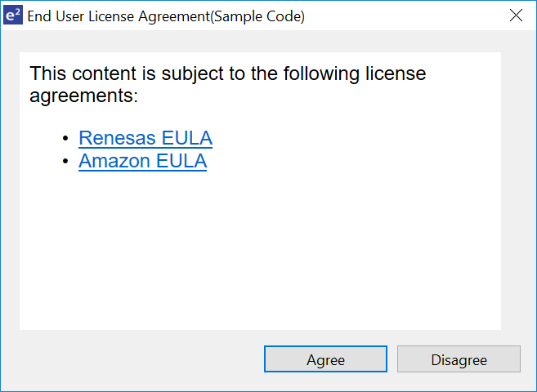
Task: Click the "(Sample Code)" title bar text
Action: 257,16
